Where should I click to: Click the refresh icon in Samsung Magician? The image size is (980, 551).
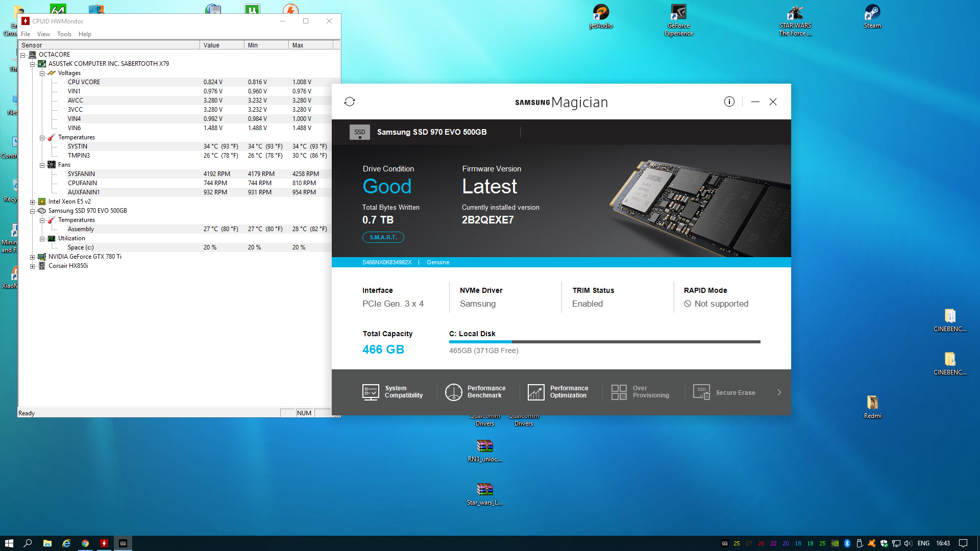(350, 102)
